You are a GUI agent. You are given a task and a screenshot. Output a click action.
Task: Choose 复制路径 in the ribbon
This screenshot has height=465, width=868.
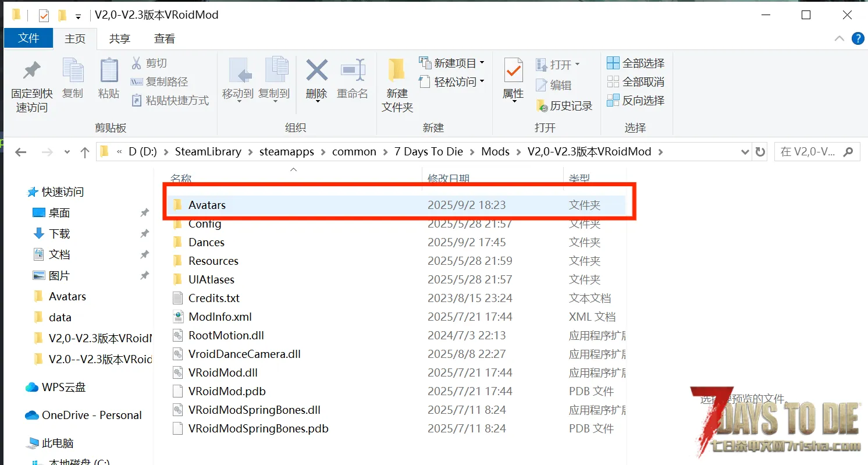click(159, 81)
